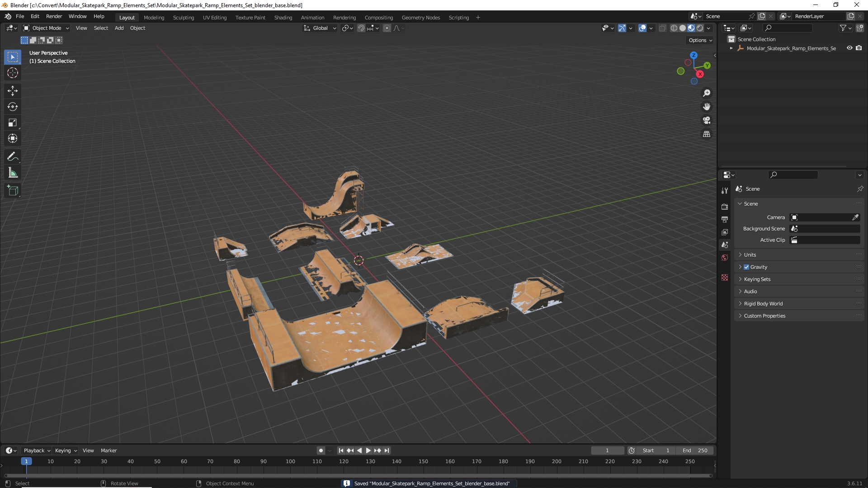Open the World properties tab
This screenshot has height=488, width=868.
725,258
